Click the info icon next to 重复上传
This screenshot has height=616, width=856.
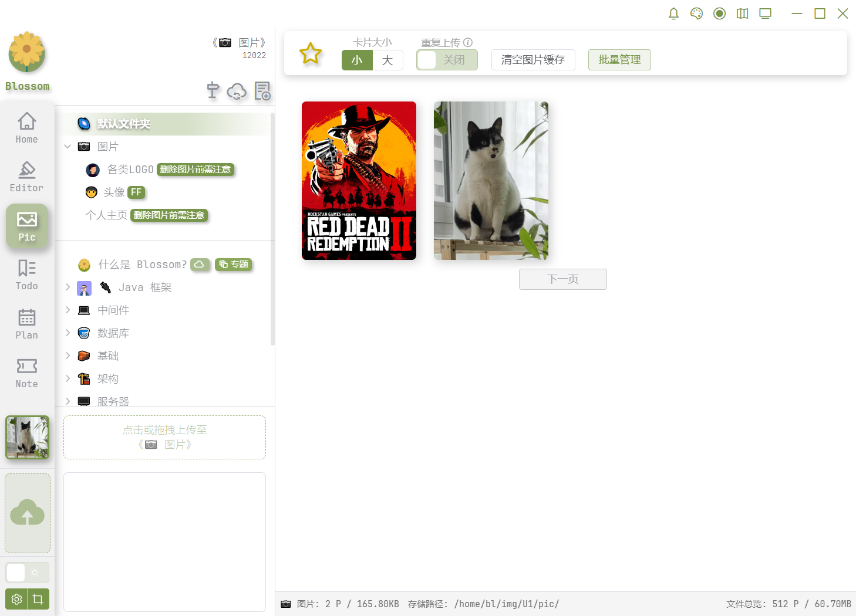click(468, 42)
